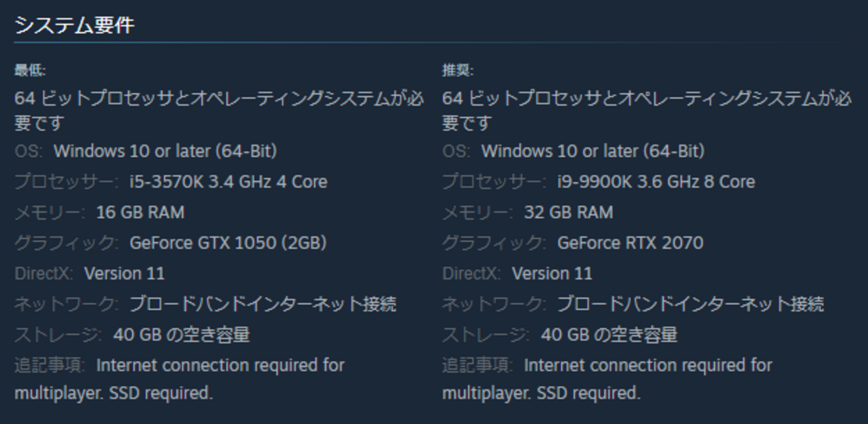Click the minimum 40 GB の空き容量 storage text
The height and width of the screenshot is (424, 868).
point(181,334)
